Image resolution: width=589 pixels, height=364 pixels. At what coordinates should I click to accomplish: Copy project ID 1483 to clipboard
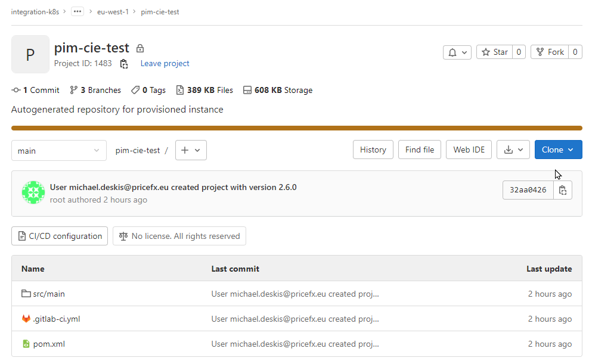pos(124,63)
